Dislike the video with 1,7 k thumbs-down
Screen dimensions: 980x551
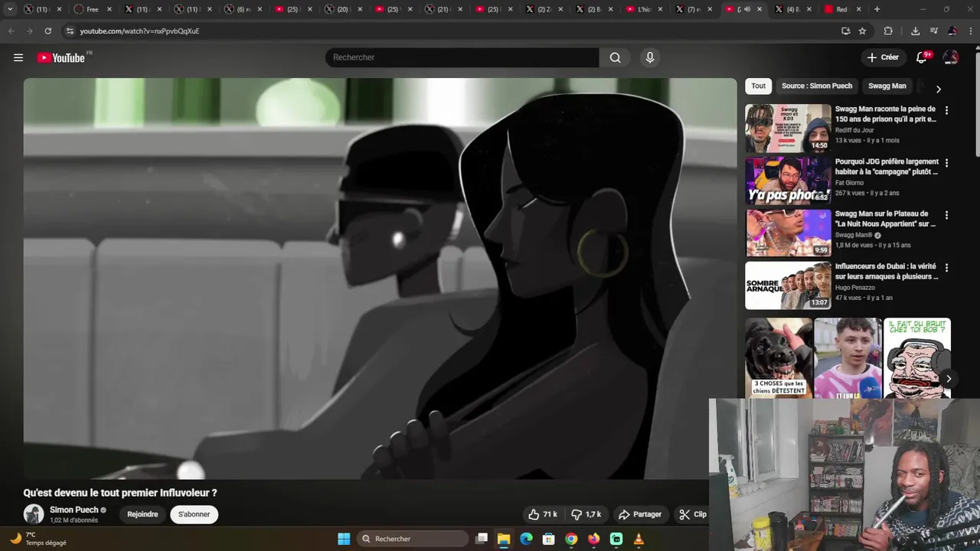(586, 514)
